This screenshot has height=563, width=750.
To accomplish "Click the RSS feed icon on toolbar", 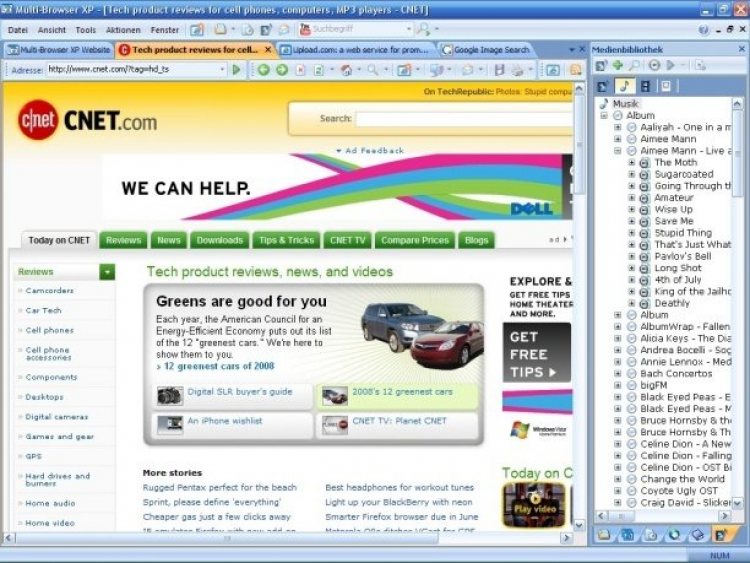I will 575,70.
